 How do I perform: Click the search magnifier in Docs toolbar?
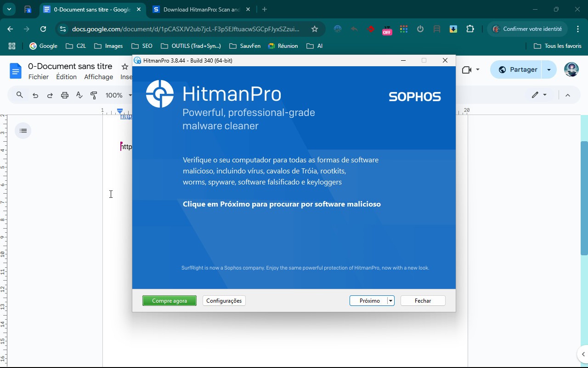pyautogui.click(x=20, y=95)
